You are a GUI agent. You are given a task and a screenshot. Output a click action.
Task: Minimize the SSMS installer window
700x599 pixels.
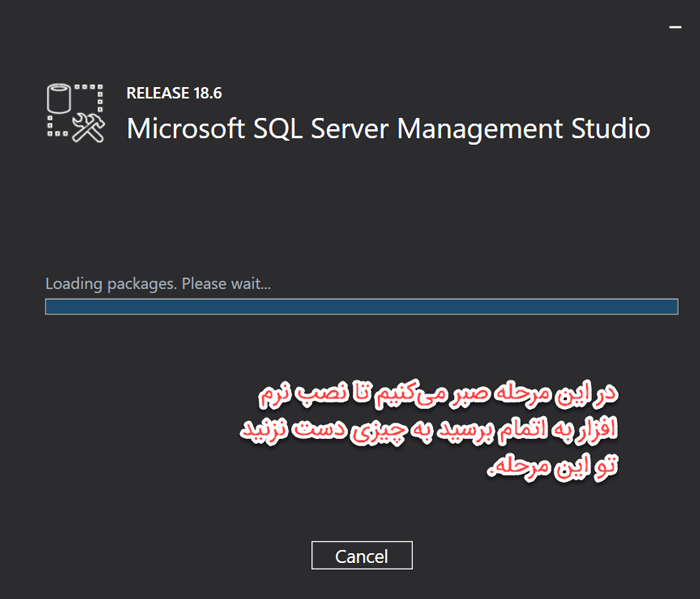675,27
